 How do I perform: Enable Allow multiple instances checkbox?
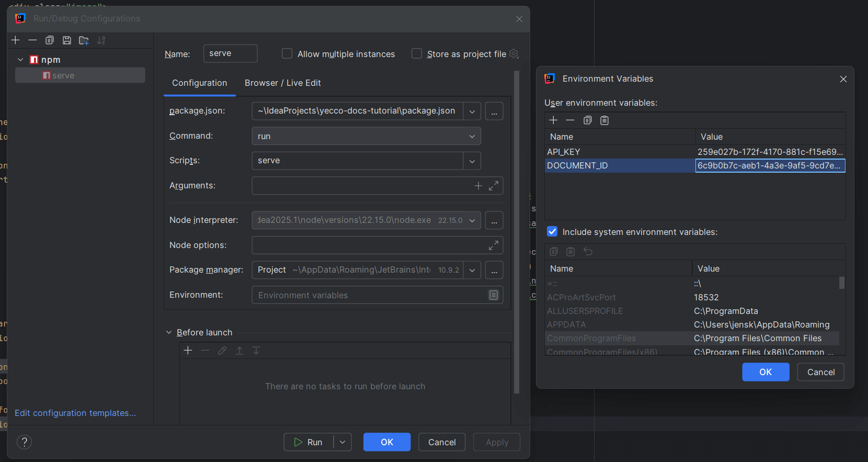point(287,53)
